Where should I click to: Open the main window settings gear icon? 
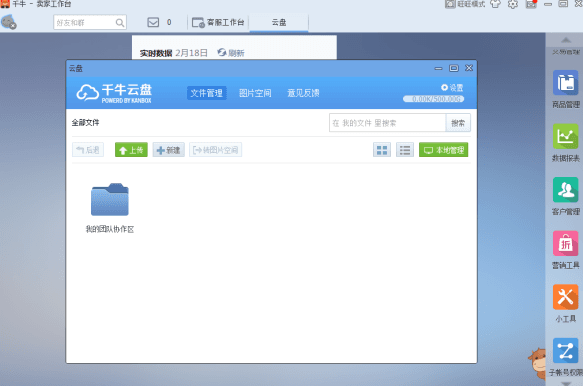(x=513, y=4)
